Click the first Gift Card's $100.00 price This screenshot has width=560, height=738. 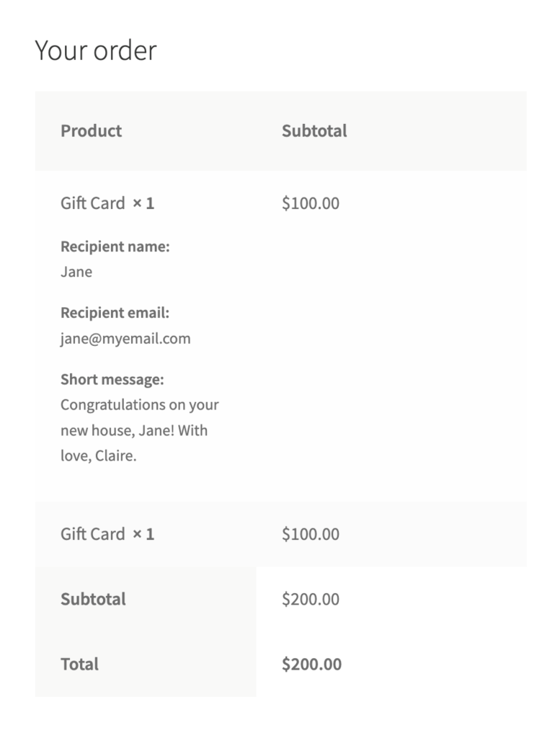coord(310,203)
